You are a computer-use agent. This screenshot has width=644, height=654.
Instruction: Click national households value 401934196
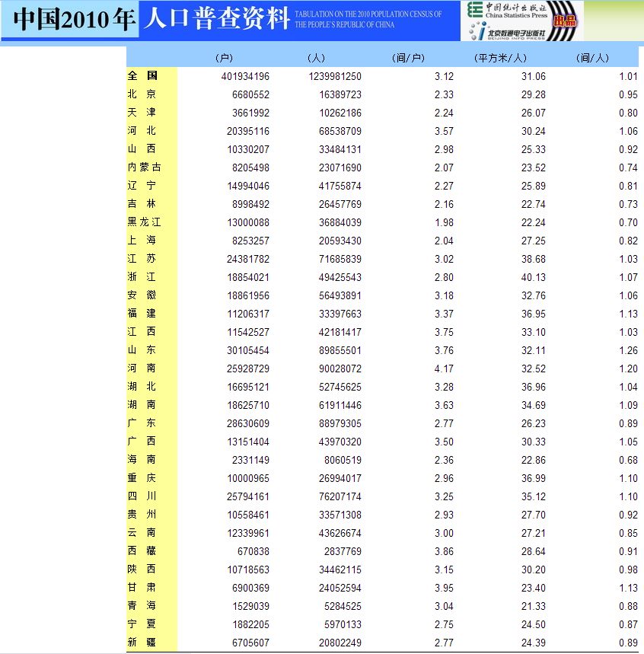245,76
